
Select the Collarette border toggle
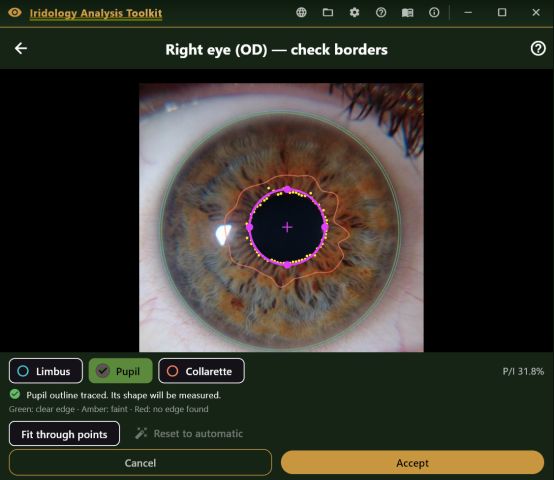coord(201,371)
